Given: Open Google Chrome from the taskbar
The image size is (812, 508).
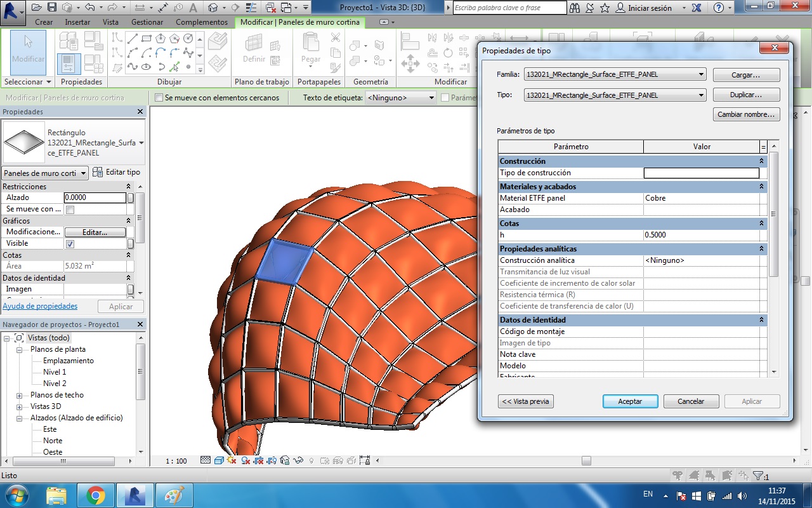Looking at the screenshot, I should pos(96,495).
